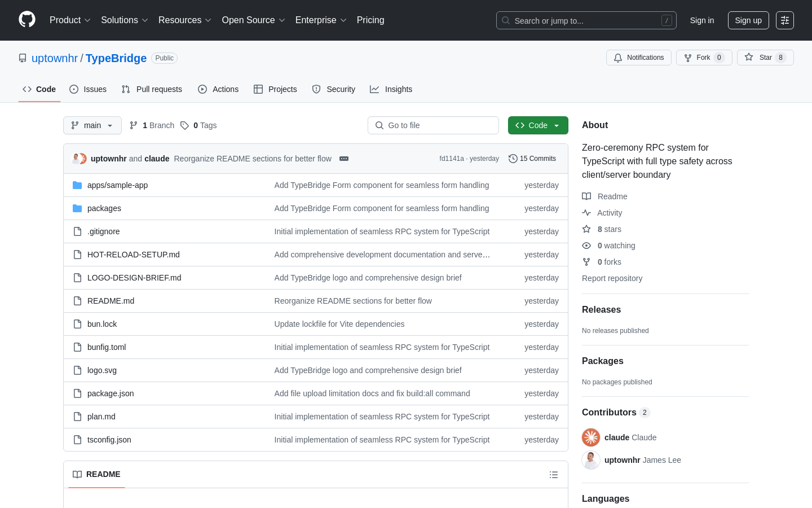
Task: Click the folder icon for apps/sample-app
Action: (x=77, y=185)
